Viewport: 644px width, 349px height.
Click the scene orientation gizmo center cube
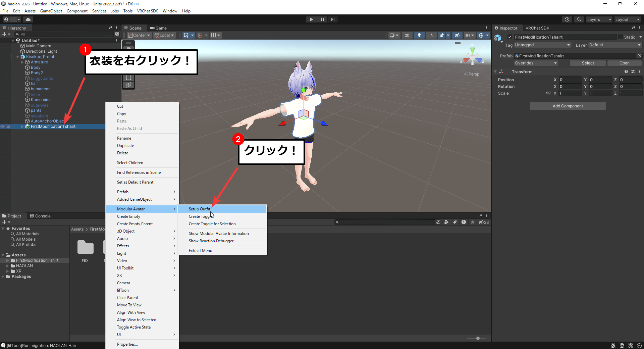click(x=473, y=59)
